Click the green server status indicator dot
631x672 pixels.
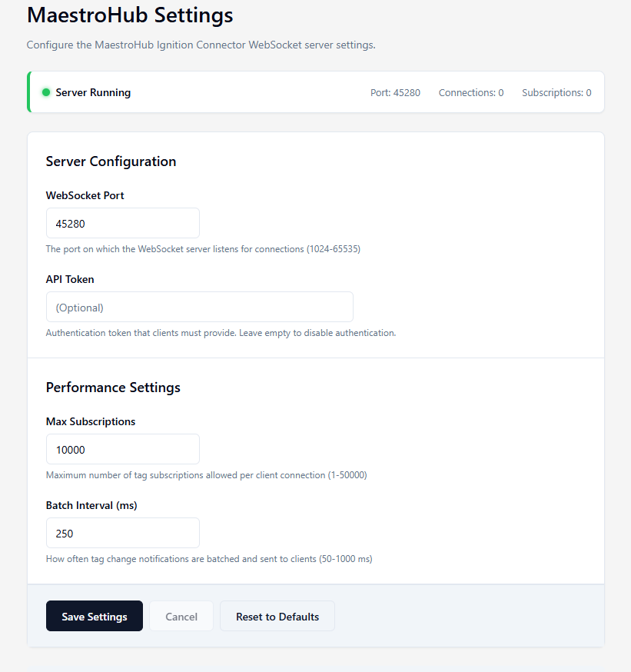coord(46,92)
